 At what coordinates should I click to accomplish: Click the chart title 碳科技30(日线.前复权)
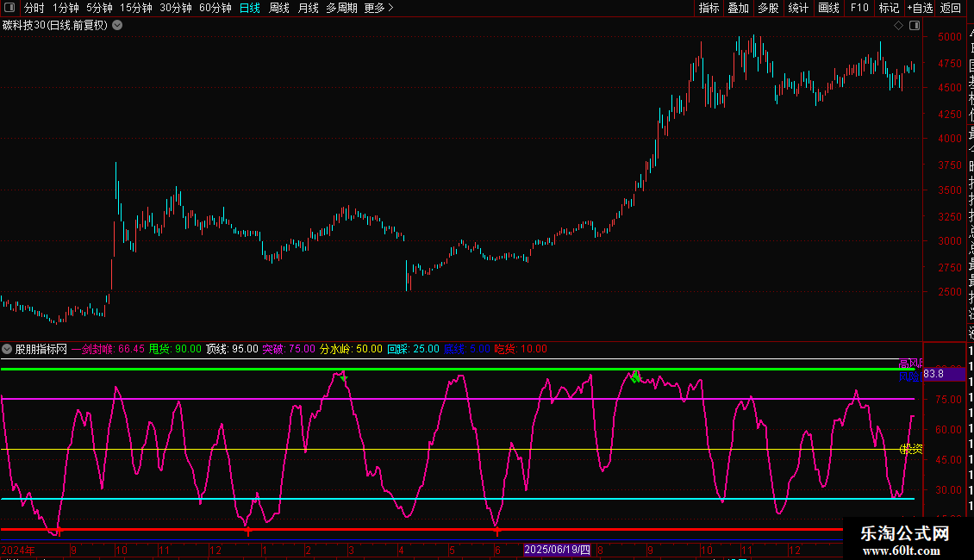(54, 26)
